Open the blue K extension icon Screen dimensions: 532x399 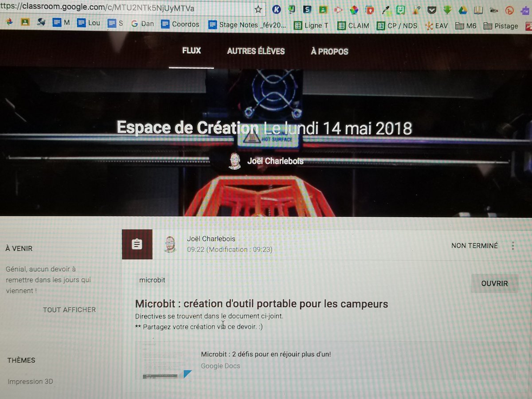[x=276, y=9]
